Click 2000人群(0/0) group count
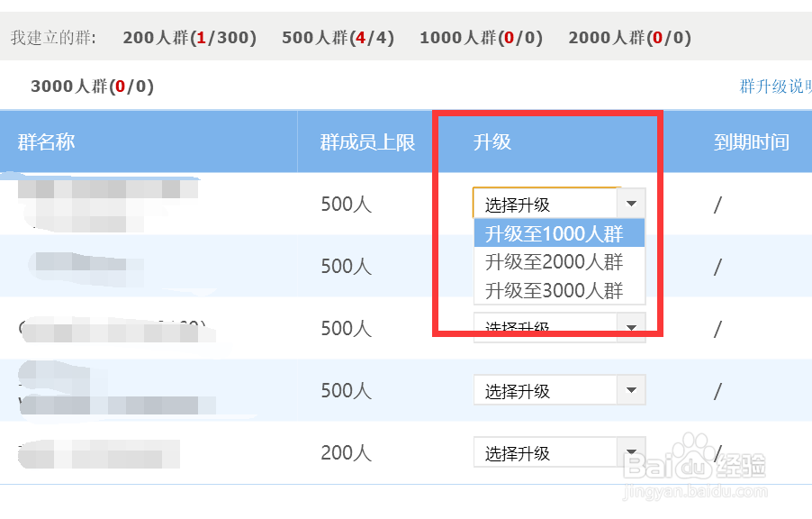Screen dimensions: 812x519 point(629,38)
